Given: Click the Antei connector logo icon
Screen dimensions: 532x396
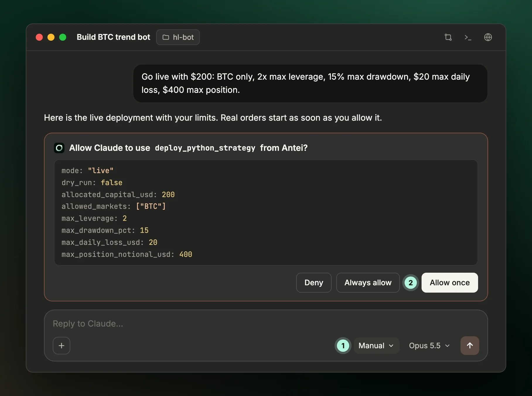Looking at the screenshot, I should tap(59, 148).
